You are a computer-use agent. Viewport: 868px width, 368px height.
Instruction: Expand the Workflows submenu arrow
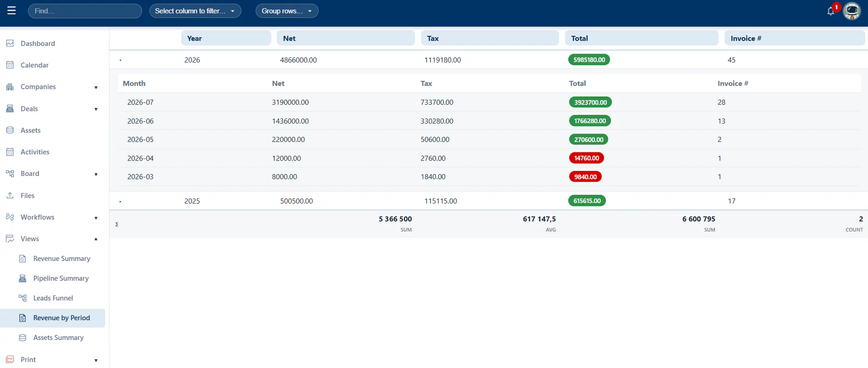pos(96,218)
